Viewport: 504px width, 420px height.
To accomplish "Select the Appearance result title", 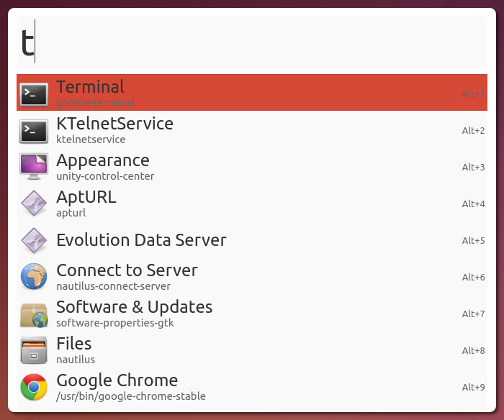I will click(x=103, y=160).
